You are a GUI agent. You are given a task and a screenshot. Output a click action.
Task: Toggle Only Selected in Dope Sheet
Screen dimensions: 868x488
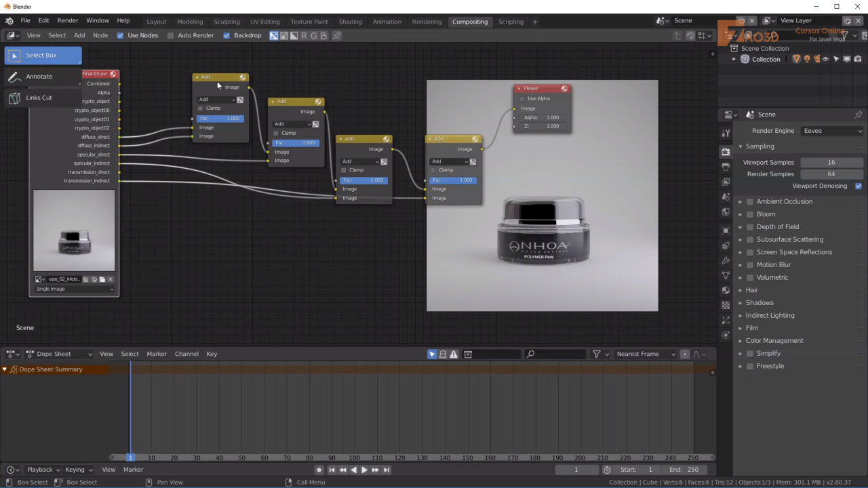point(432,354)
